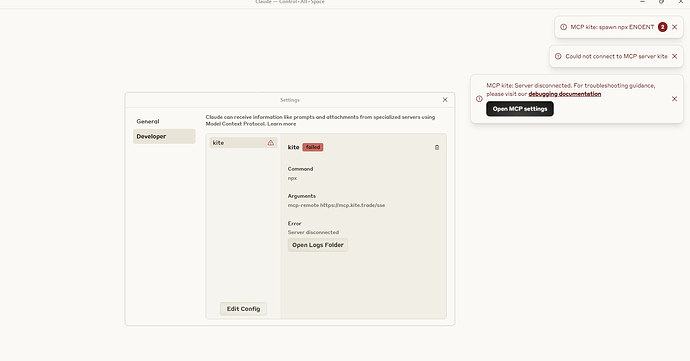Screen dimensions: 690x361
Task: Delete the kite server using trash icon
Action: pyautogui.click(x=437, y=147)
